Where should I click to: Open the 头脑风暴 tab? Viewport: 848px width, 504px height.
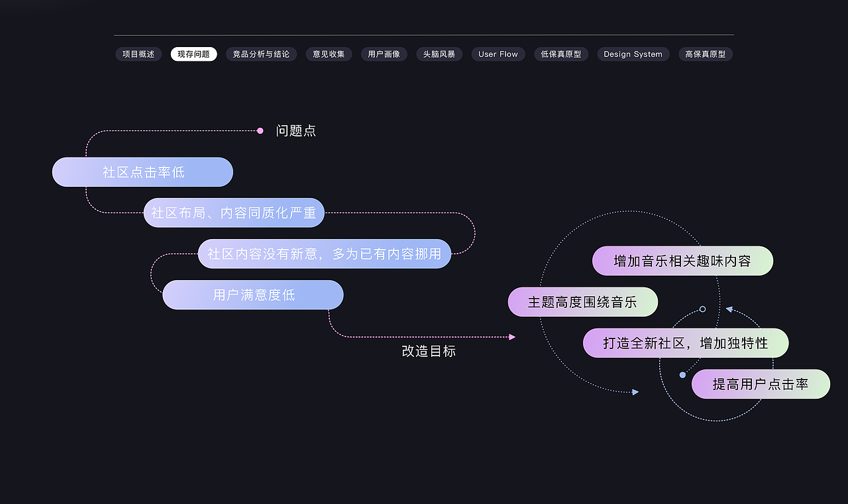pyautogui.click(x=439, y=54)
